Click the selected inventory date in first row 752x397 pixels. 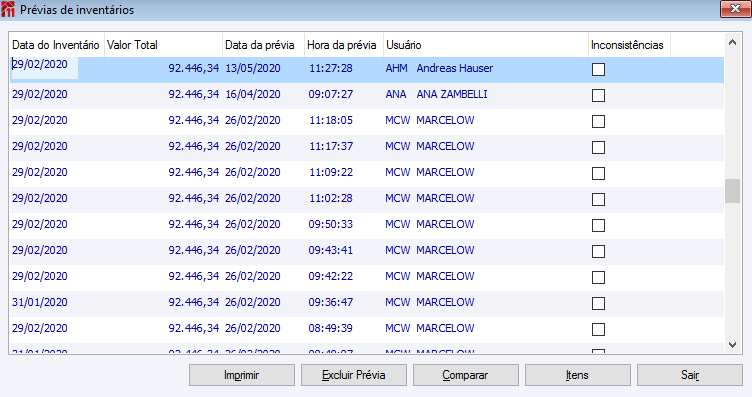pos(40,64)
